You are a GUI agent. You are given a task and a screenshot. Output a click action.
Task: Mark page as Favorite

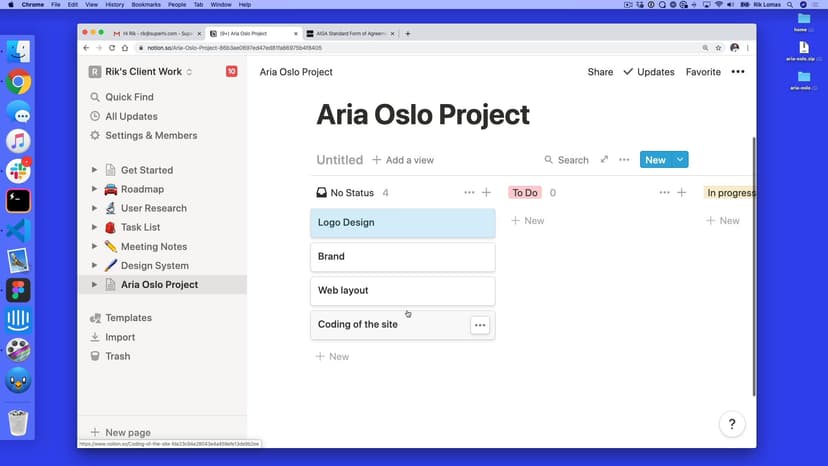click(x=703, y=72)
